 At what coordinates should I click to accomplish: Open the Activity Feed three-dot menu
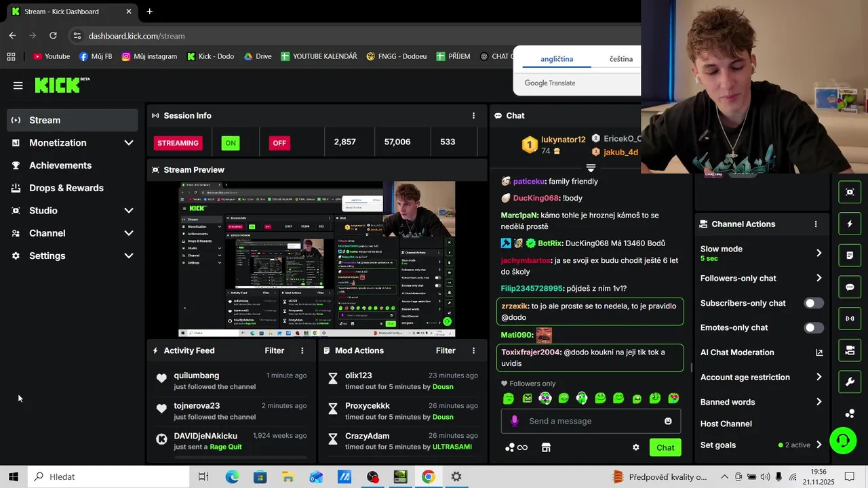point(302,350)
